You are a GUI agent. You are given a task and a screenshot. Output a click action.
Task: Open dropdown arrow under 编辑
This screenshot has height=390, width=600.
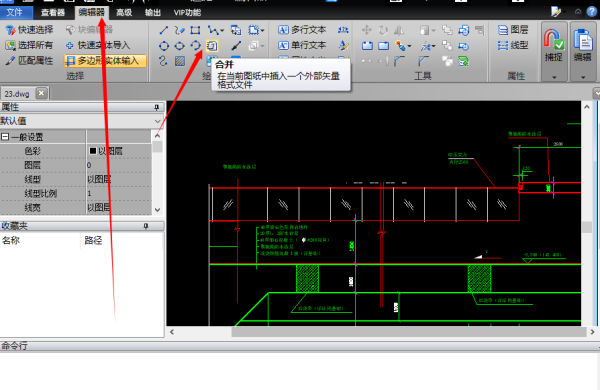583,77
